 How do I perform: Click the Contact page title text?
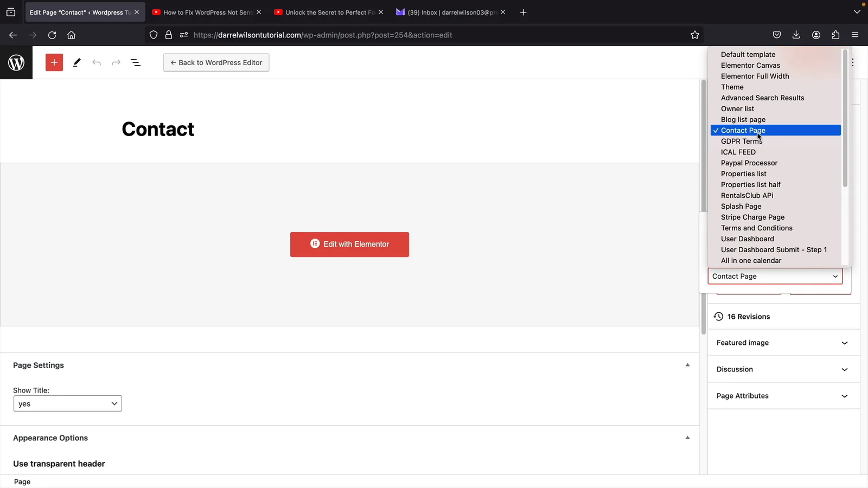[158, 129]
